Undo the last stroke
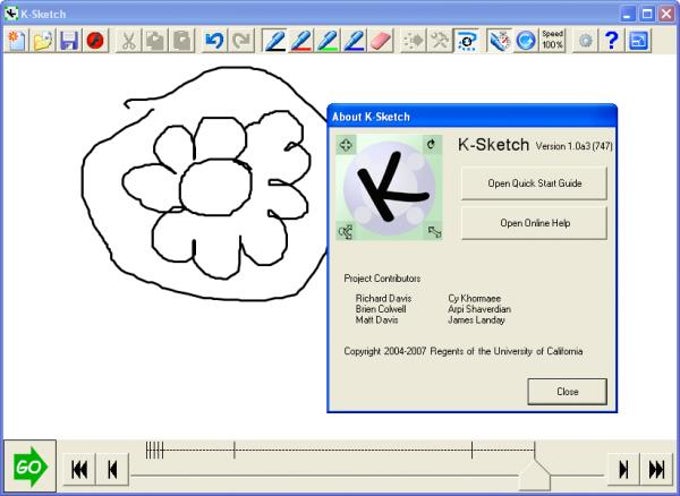This screenshot has height=496, width=680. pos(214,41)
